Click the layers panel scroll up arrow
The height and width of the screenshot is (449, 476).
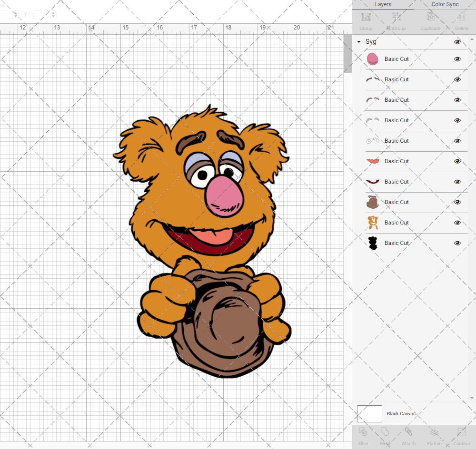pyautogui.click(x=471, y=39)
